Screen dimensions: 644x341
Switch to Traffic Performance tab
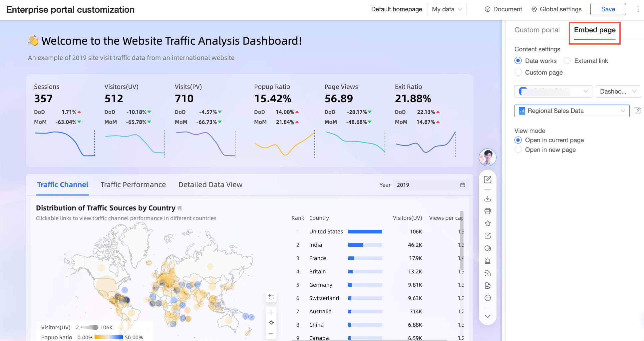(133, 185)
